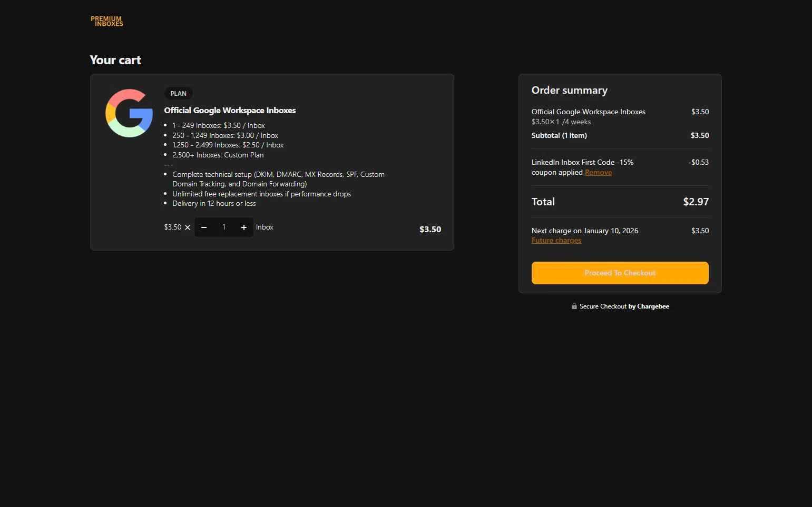
Task: Click the 'Complete technical setup' bullet text
Action: coord(278,179)
